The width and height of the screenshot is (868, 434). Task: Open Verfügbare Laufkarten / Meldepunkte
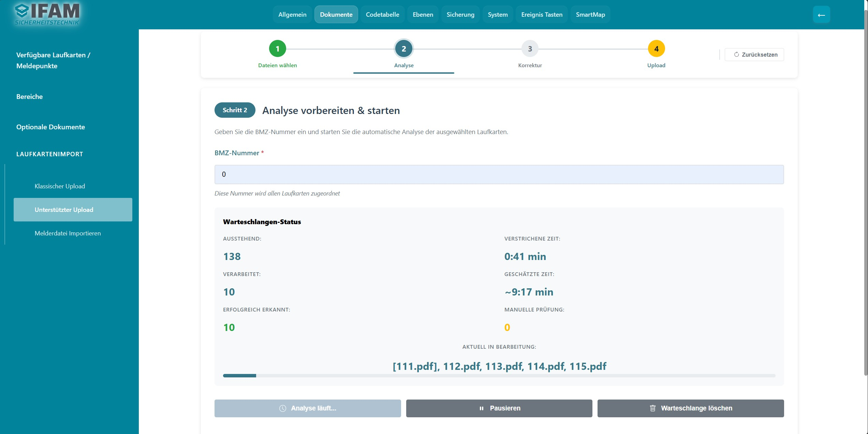click(x=53, y=60)
